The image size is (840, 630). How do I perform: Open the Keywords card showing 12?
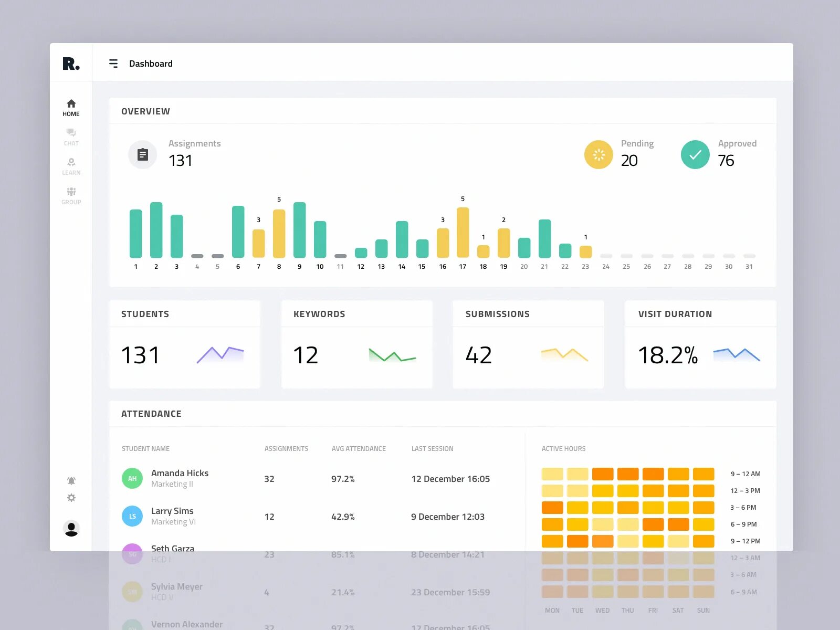coord(356,344)
